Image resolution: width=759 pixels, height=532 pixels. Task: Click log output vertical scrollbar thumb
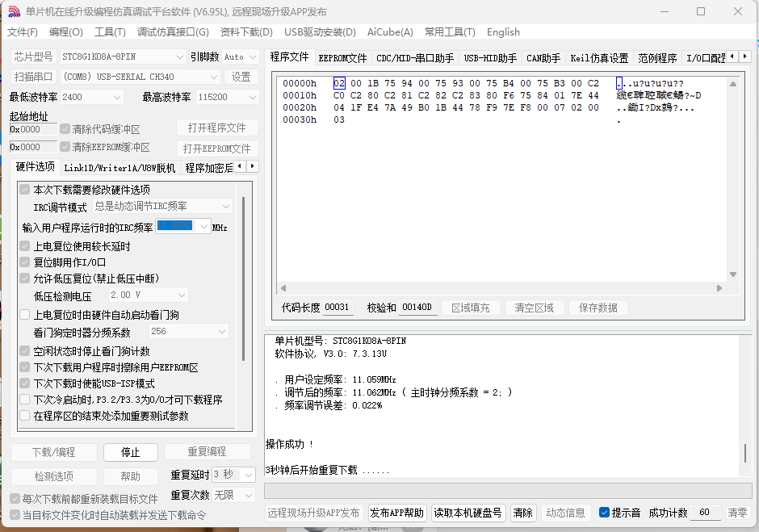[745, 453]
